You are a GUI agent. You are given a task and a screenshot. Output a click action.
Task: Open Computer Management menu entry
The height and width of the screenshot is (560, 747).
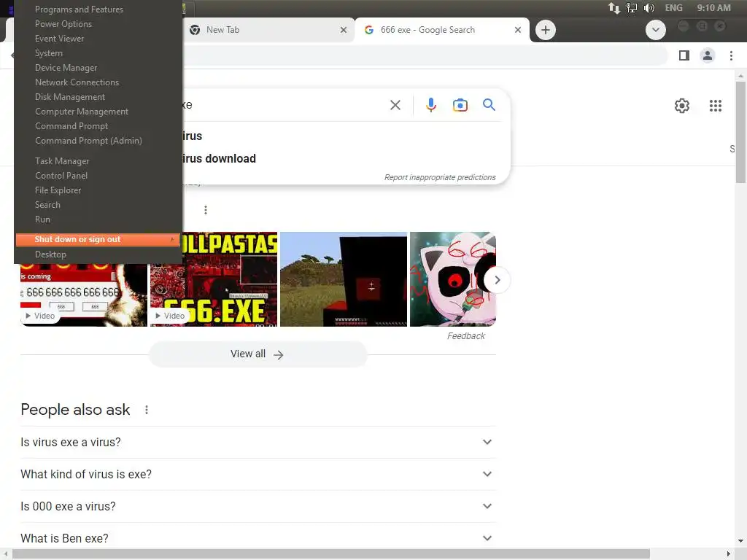click(82, 112)
